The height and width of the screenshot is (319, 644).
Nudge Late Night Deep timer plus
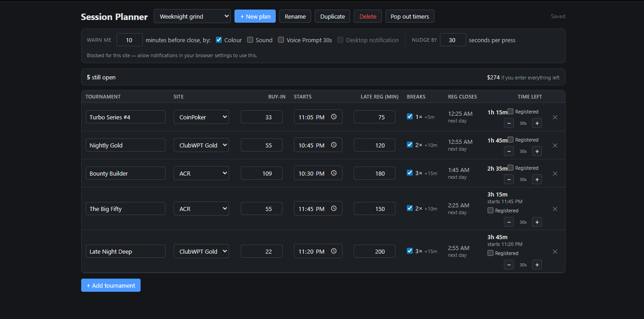pyautogui.click(x=537, y=265)
